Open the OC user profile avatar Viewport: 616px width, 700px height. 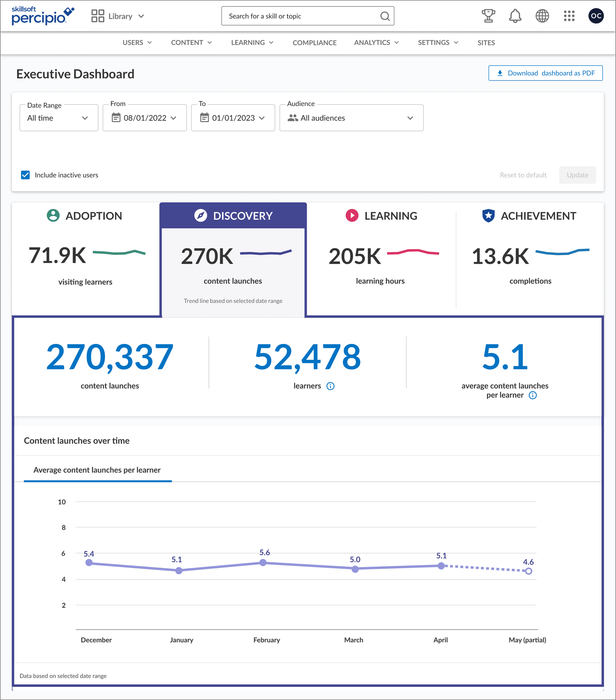[x=596, y=16]
